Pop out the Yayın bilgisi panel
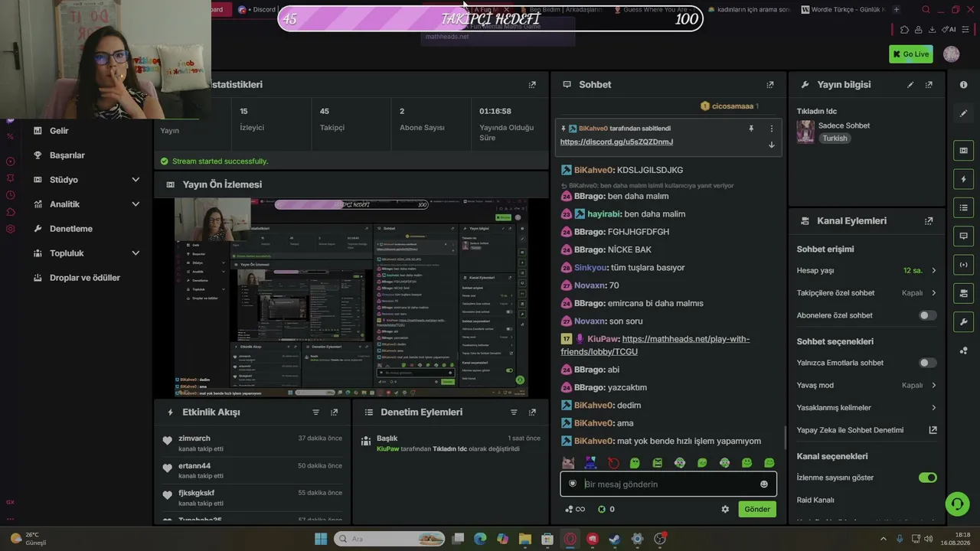Image resolution: width=980 pixels, height=551 pixels. click(929, 85)
